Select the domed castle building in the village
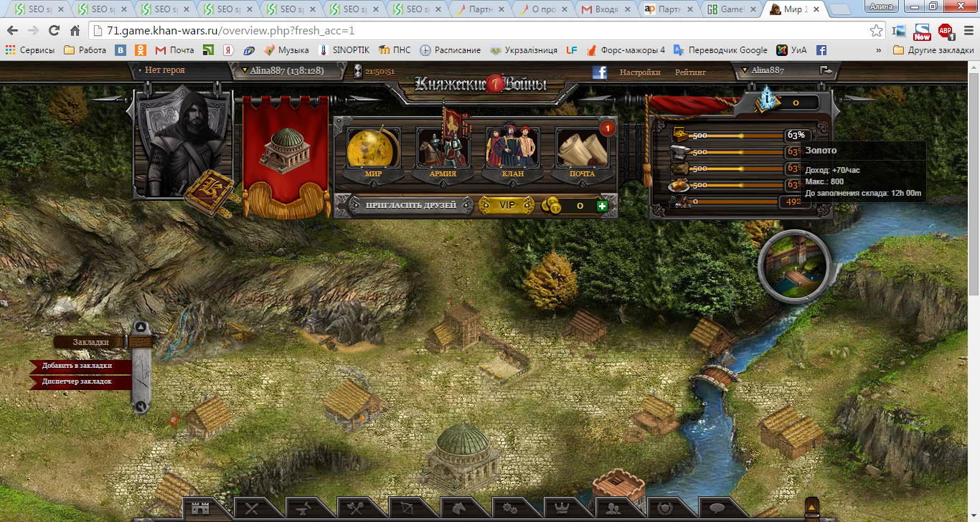The image size is (980, 522). click(464, 457)
